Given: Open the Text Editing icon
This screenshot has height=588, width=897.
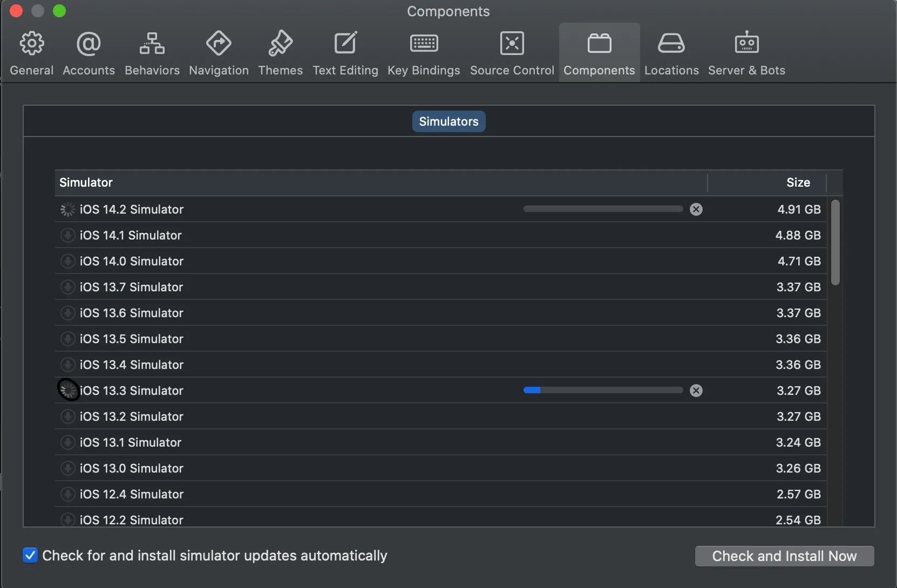Looking at the screenshot, I should pyautogui.click(x=345, y=43).
